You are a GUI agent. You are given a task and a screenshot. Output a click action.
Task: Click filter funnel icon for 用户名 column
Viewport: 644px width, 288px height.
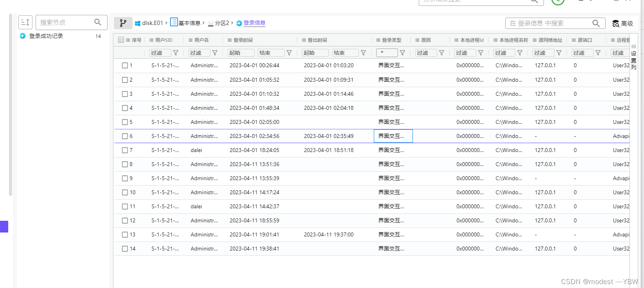(215, 53)
